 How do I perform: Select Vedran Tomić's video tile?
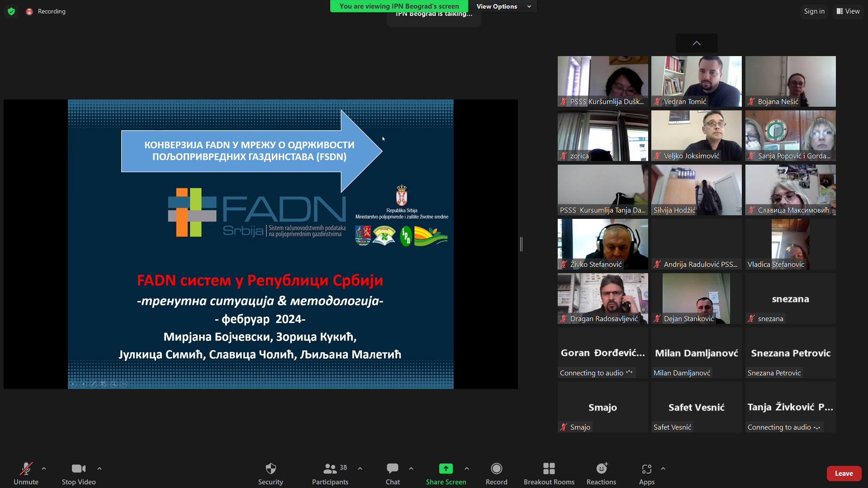pyautogui.click(x=697, y=81)
